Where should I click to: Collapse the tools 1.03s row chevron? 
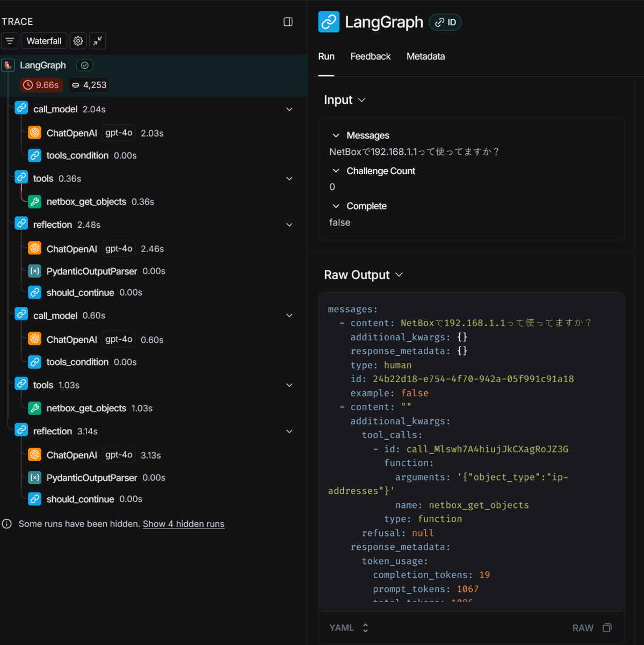pyautogui.click(x=290, y=385)
